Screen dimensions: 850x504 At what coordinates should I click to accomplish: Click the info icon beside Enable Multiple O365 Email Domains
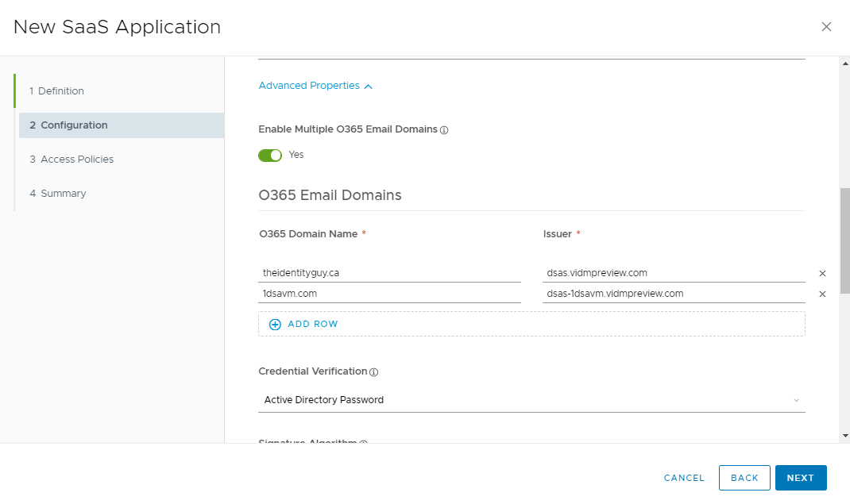click(445, 129)
